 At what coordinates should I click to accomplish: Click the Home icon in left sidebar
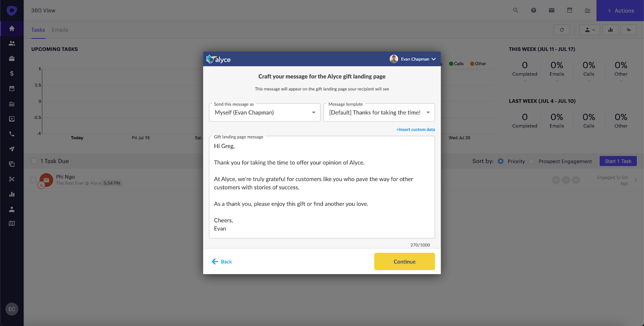(x=12, y=29)
